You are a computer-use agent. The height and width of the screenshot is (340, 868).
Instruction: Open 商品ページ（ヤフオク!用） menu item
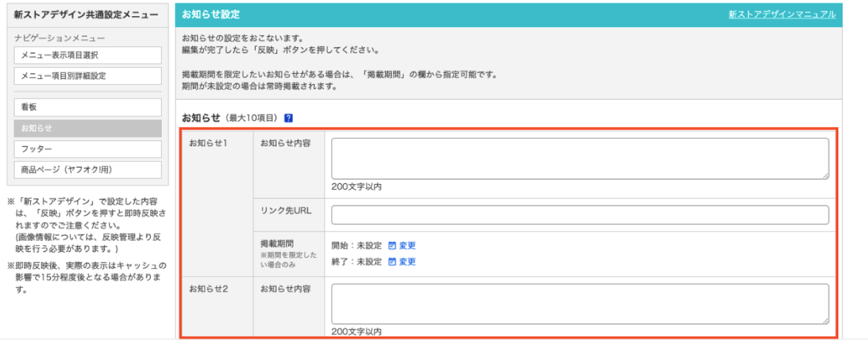point(87,170)
